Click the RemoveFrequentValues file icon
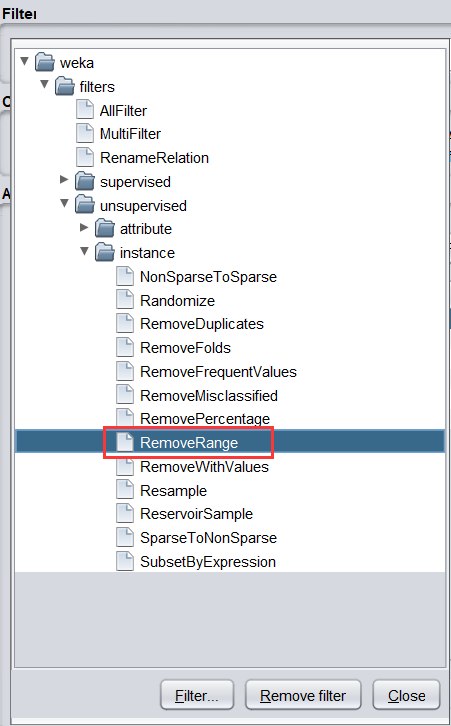 coord(125,372)
